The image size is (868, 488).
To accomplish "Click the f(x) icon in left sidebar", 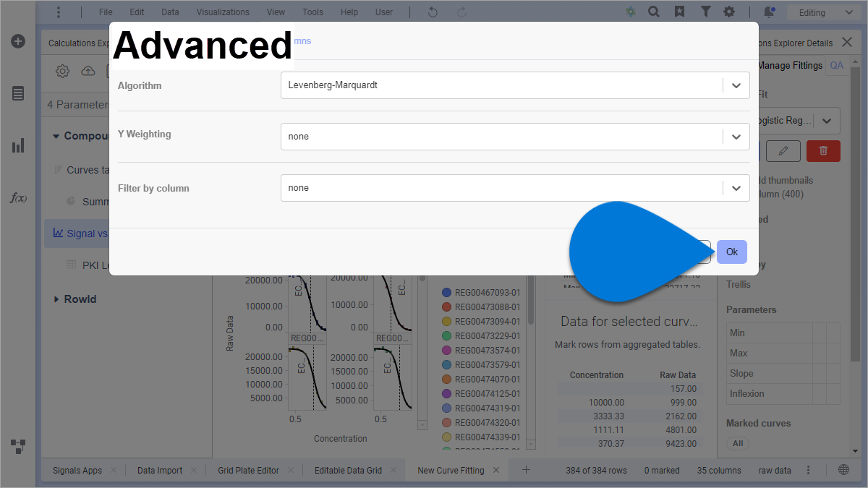I will tap(18, 197).
